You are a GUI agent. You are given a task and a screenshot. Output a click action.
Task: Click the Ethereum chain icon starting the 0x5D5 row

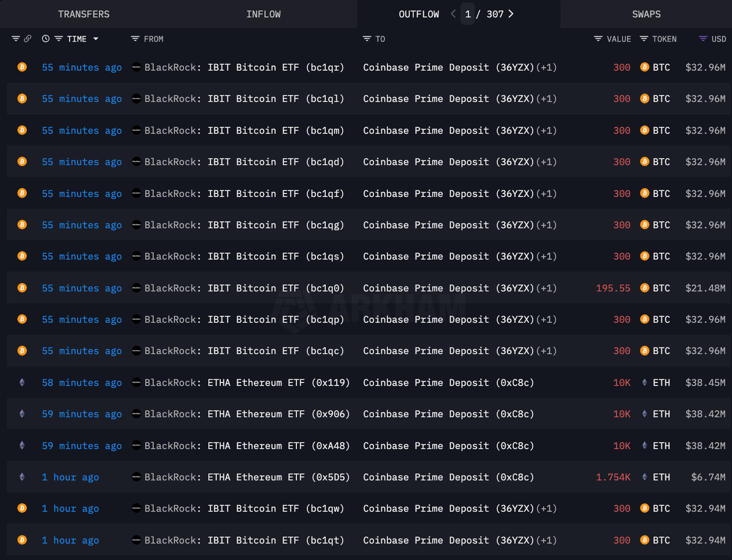(22, 477)
